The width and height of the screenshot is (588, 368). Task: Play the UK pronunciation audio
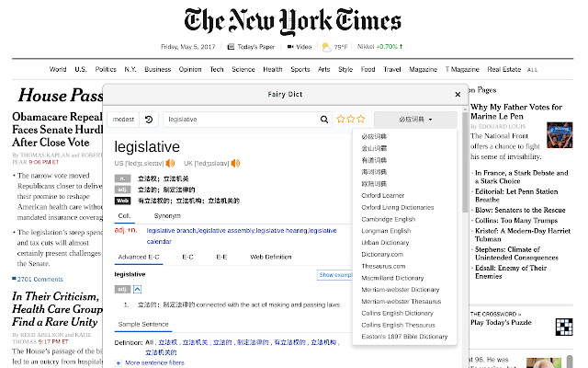(x=235, y=164)
